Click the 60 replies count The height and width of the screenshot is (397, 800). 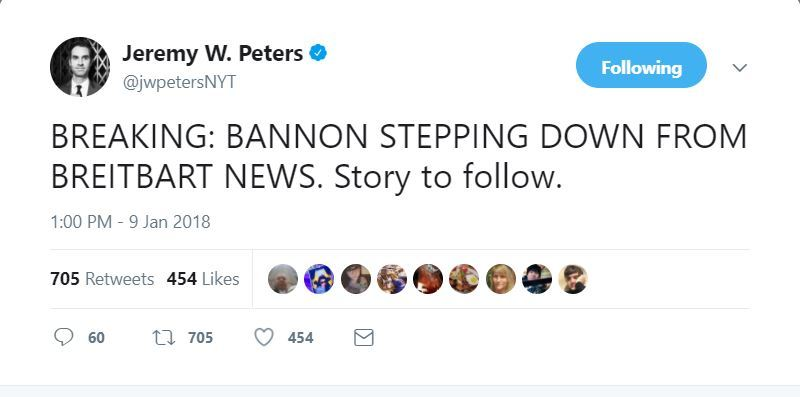coord(96,338)
